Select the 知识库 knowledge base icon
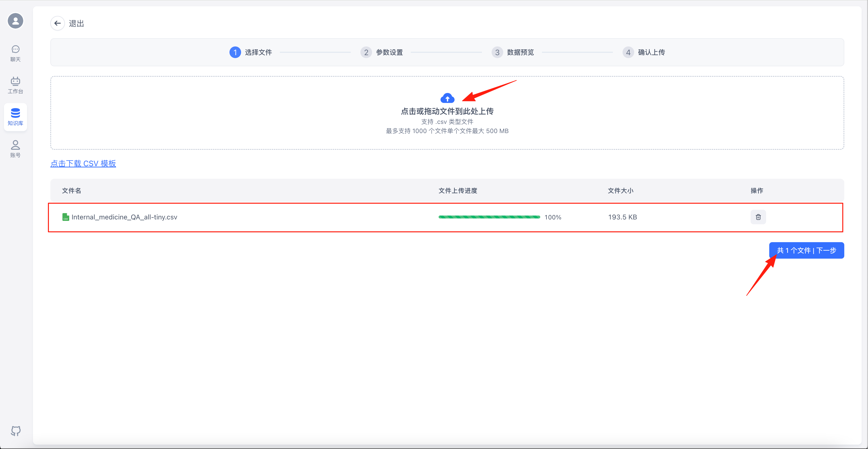 pos(15,117)
